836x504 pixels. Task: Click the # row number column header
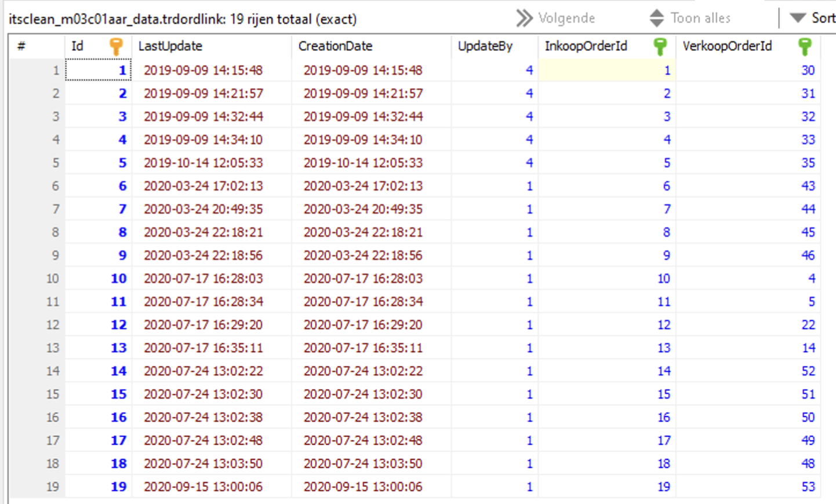(22, 46)
